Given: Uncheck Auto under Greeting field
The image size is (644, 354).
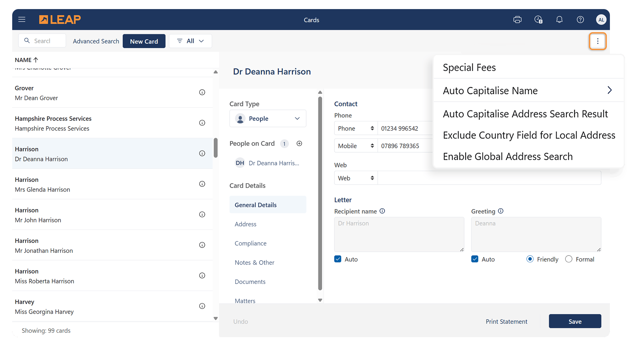Looking at the screenshot, I should [x=475, y=259].
